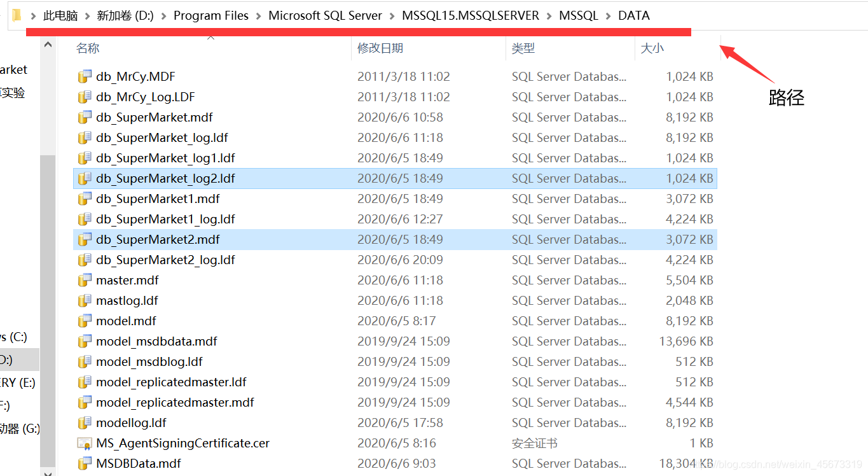
Task: Click the db_MrCy_Log.LDF file icon
Action: (x=84, y=97)
